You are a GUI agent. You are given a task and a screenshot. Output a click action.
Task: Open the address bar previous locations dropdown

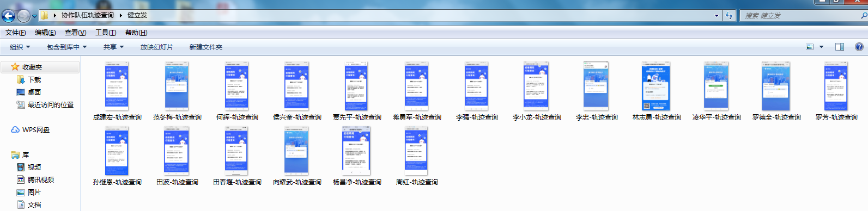click(717, 16)
